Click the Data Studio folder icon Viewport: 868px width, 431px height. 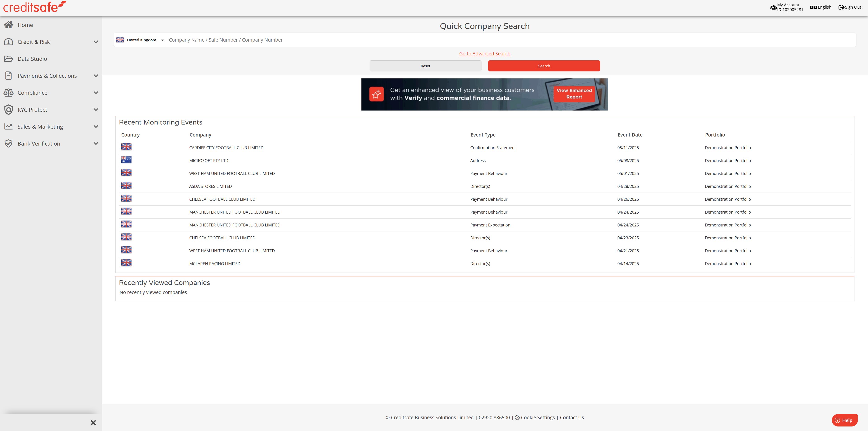(x=8, y=59)
